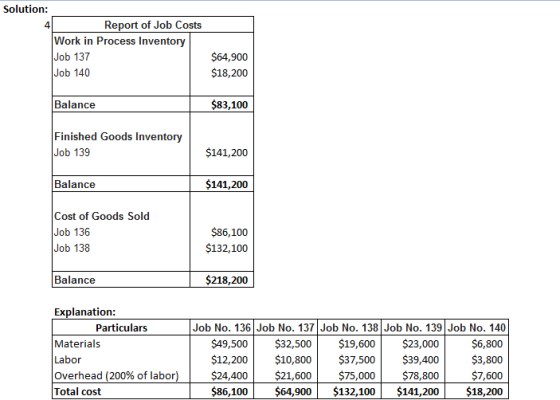
Task: Click $86,100 in the Job 136 report row
Action: (x=229, y=232)
